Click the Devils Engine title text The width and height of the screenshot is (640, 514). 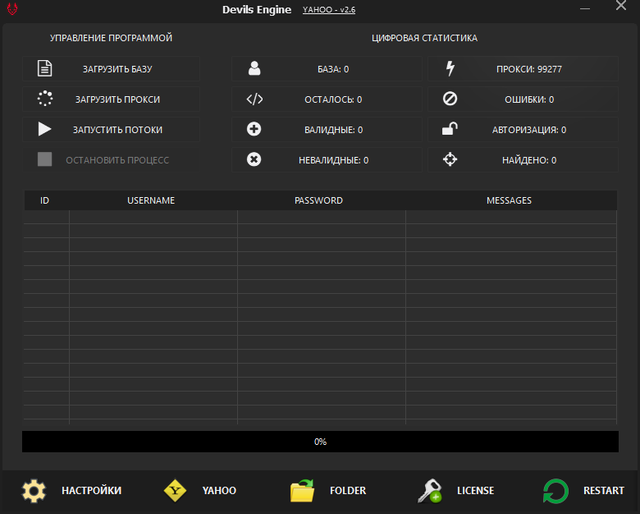pos(257,10)
